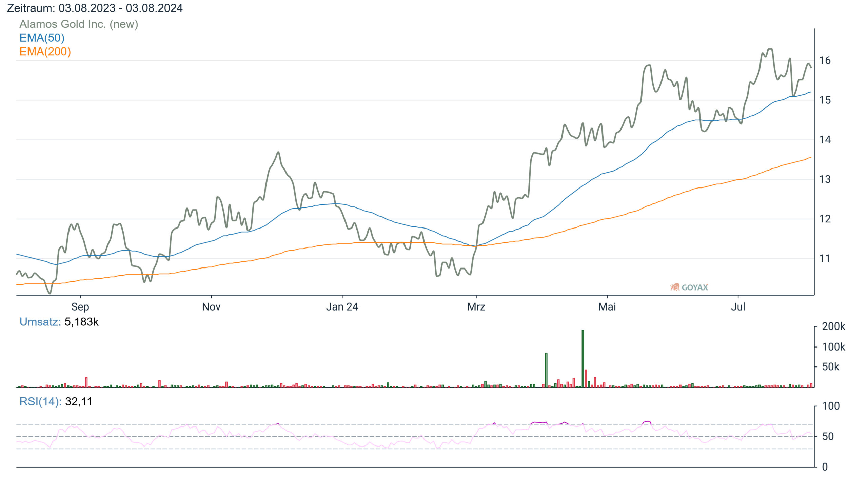This screenshot has height=496, width=868.
Task: Click the price axis label 16
Action: coord(825,61)
